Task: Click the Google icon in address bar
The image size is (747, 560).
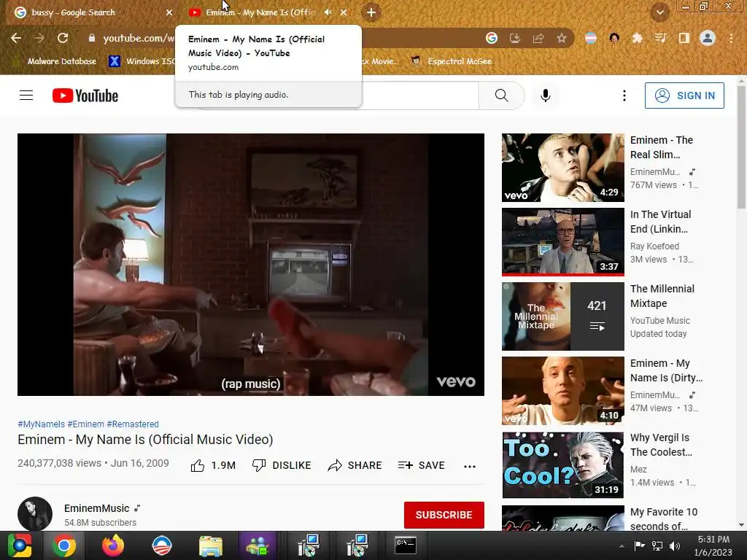Action: [491, 38]
